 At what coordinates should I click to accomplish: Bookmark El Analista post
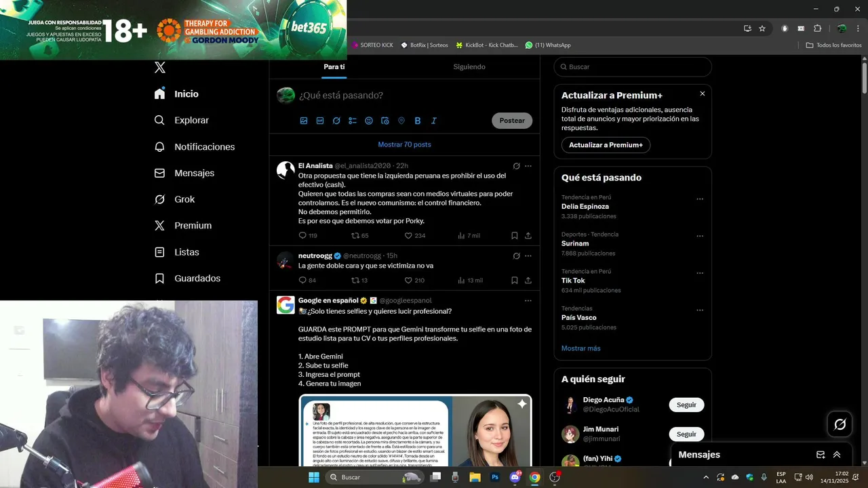coord(515,236)
